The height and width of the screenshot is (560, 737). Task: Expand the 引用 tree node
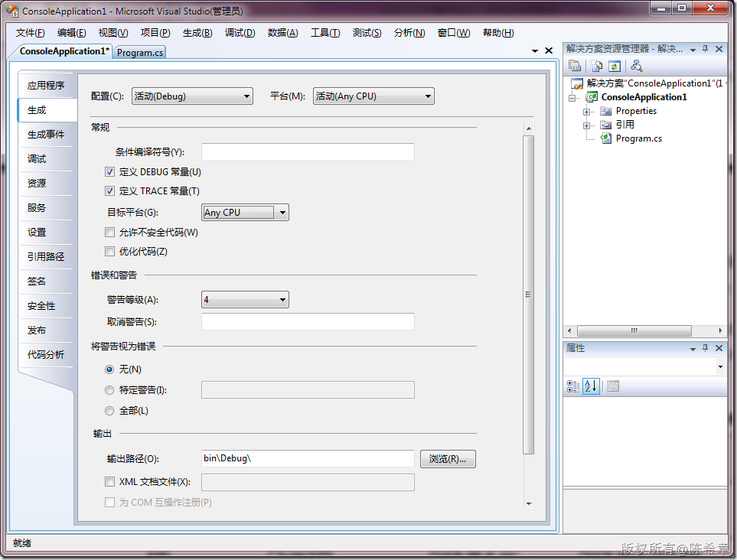586,125
